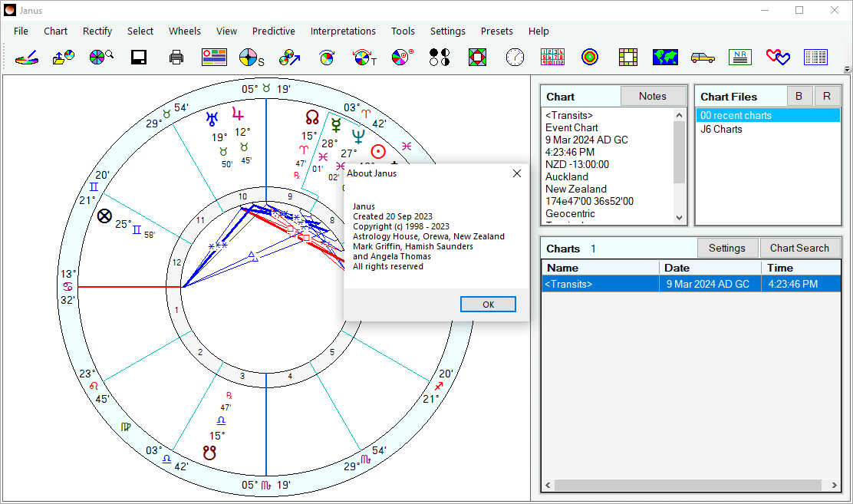Click OK in the About Janus dialog
Screen dimensions: 853x504
[x=488, y=305]
